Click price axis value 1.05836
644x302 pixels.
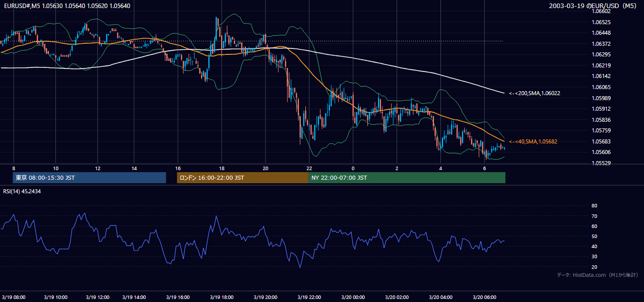[601, 120]
